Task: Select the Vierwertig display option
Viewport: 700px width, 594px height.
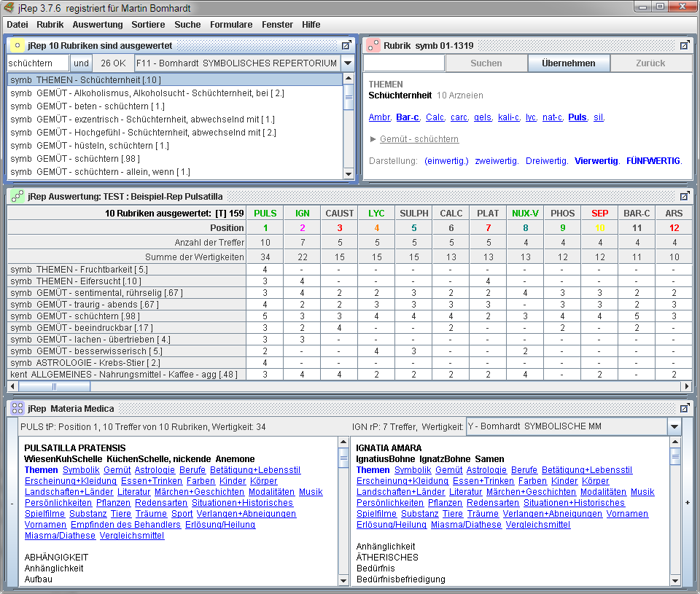Action: [596, 161]
